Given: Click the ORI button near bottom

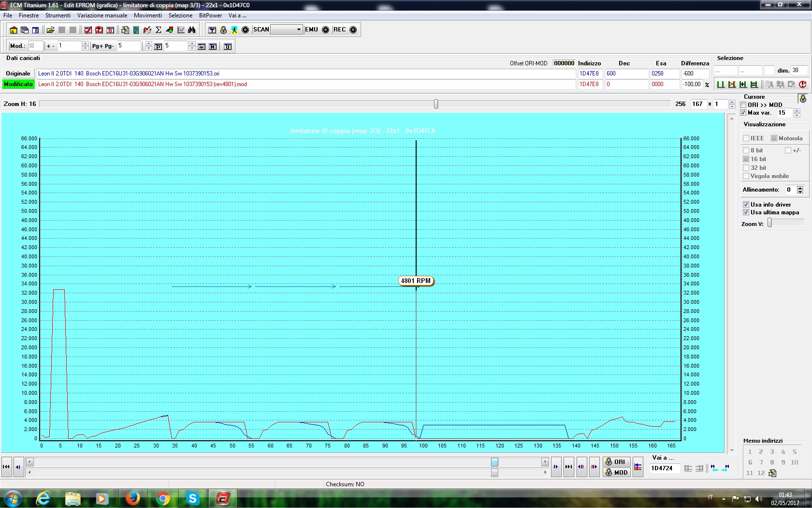Looking at the screenshot, I should coord(616,462).
